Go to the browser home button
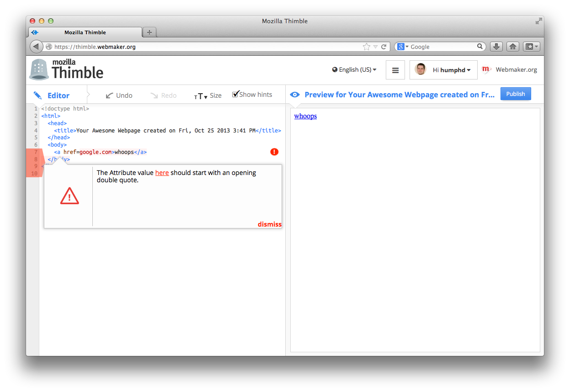The image size is (570, 392). (x=513, y=47)
